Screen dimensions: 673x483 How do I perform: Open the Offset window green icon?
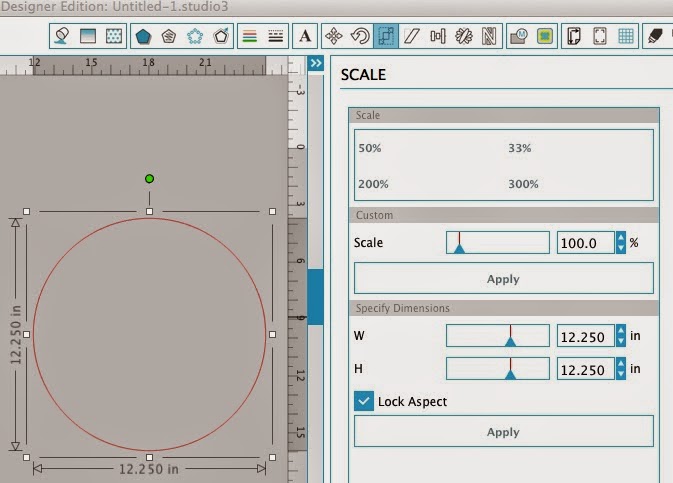(x=545, y=36)
